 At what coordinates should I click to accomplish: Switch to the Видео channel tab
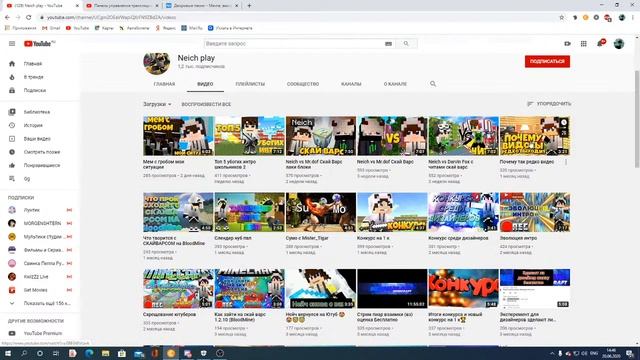pyautogui.click(x=205, y=84)
